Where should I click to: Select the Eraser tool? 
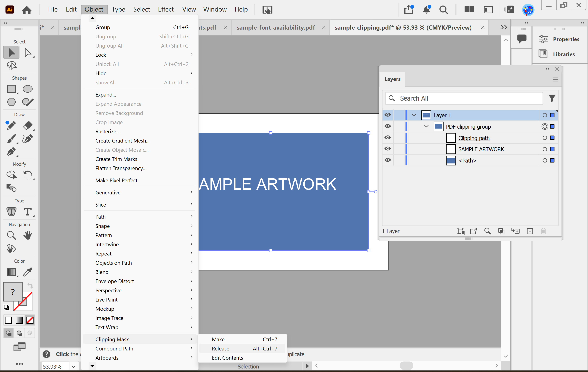[x=28, y=125]
